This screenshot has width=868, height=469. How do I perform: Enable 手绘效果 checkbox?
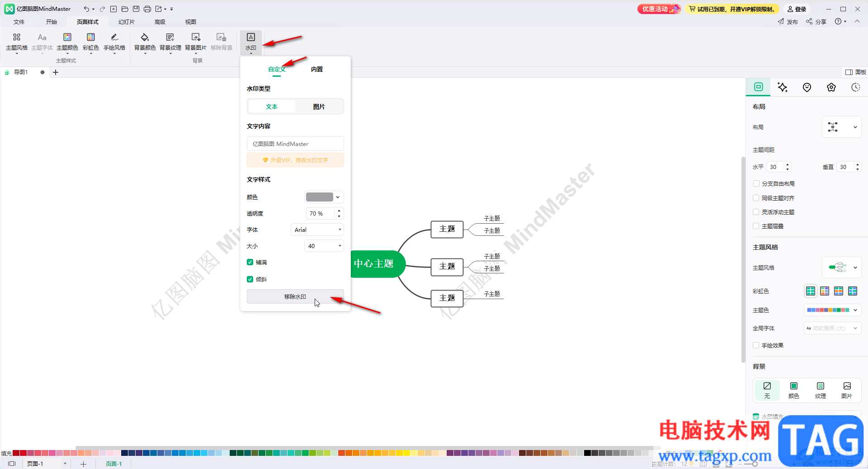click(x=756, y=345)
